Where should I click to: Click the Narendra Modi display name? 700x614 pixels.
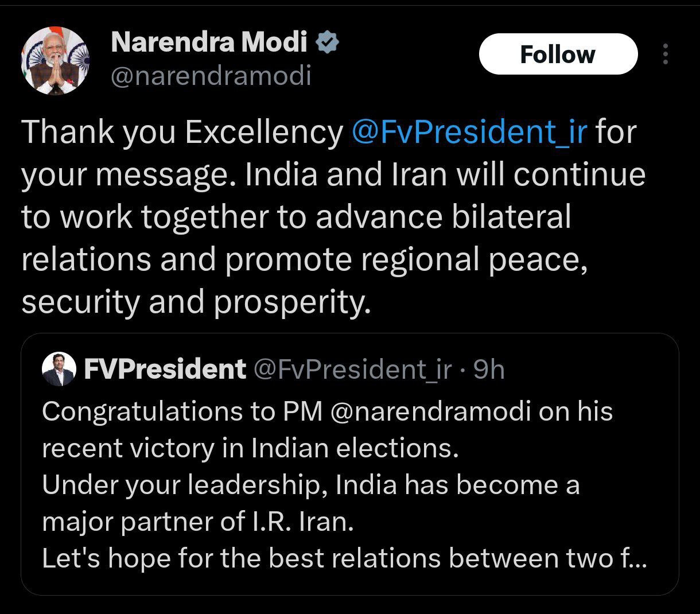209,42
